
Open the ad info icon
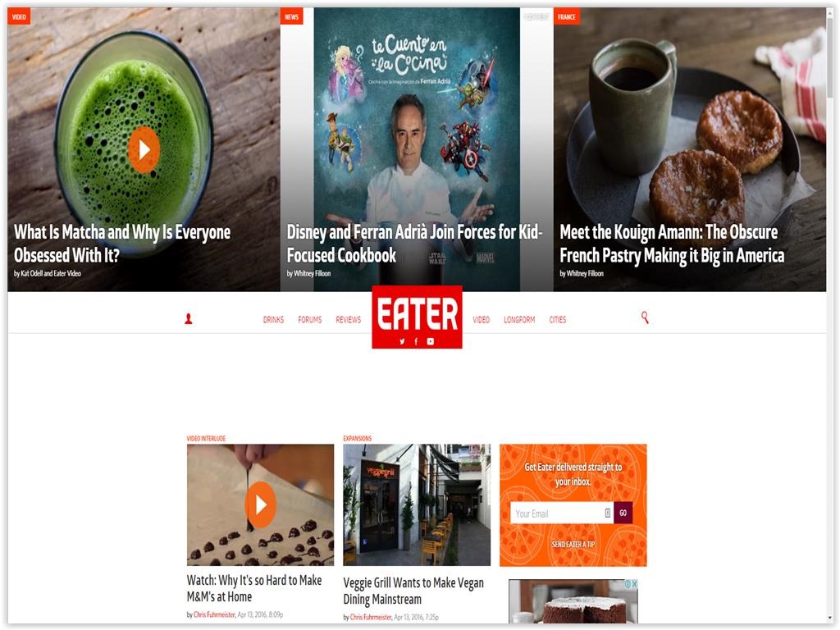pos(628,584)
